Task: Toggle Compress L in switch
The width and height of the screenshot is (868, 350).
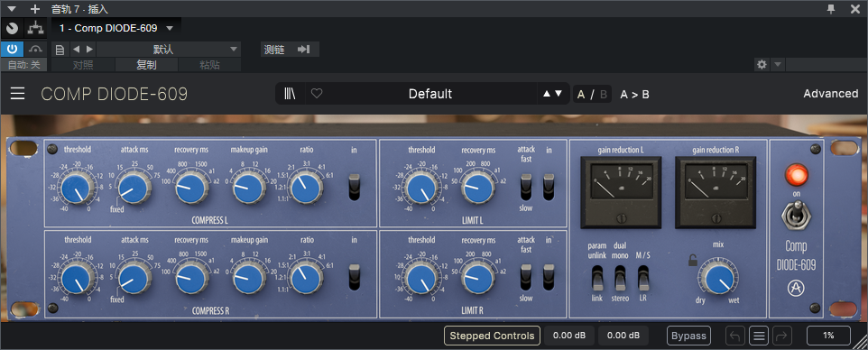Action: (355, 187)
